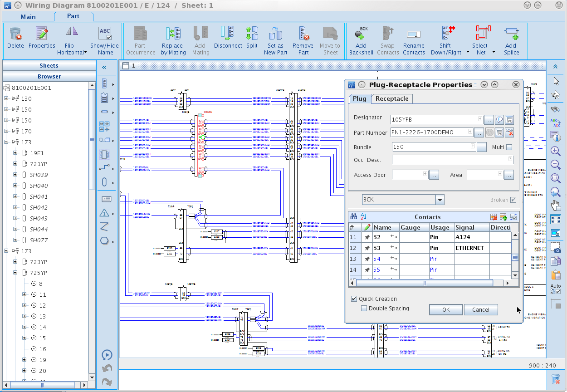The height and width of the screenshot is (392, 567).
Task: Click Set as New Part
Action: coord(276,40)
